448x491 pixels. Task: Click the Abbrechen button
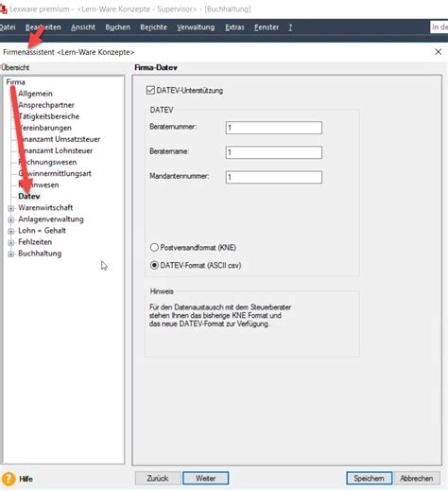pyautogui.click(x=417, y=478)
